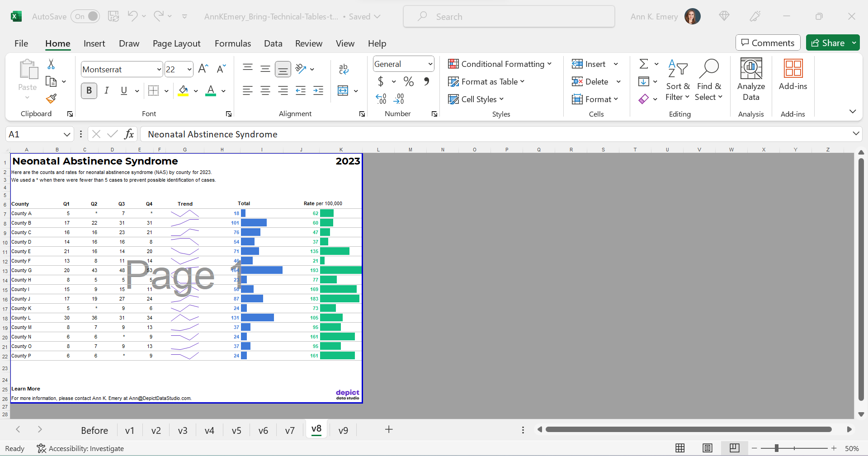The image size is (868, 456).
Task: Click Accessibility: Investigate in status bar
Action: pos(80,448)
